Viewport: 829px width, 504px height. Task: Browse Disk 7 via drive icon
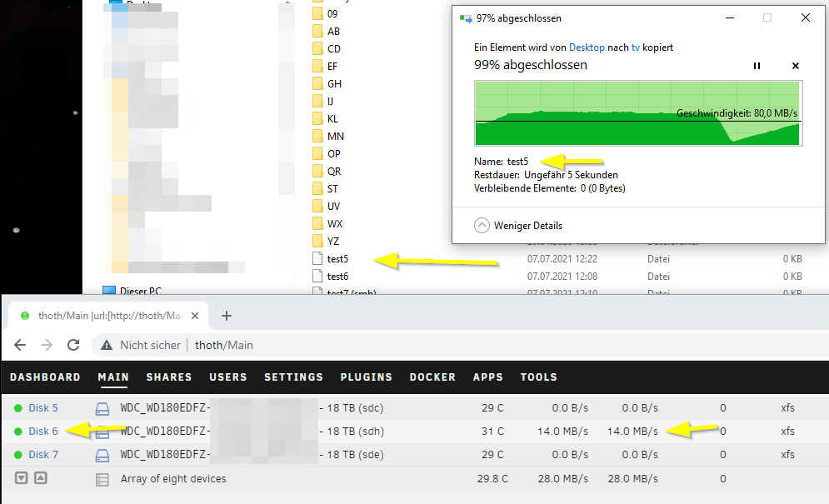[x=102, y=455]
